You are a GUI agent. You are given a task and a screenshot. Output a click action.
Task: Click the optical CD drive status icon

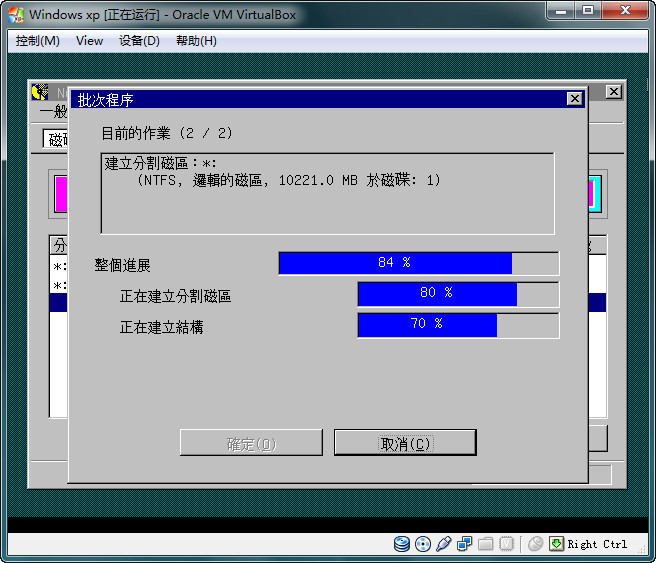(423, 544)
